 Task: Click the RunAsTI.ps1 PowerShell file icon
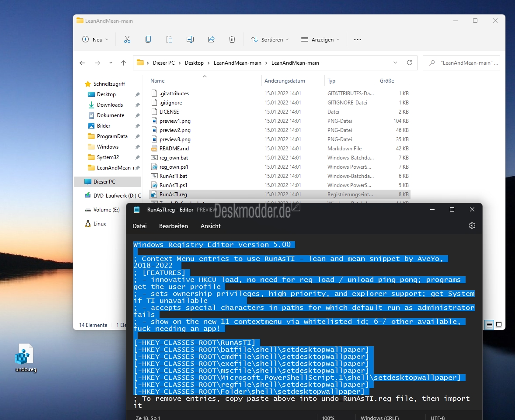point(154,185)
